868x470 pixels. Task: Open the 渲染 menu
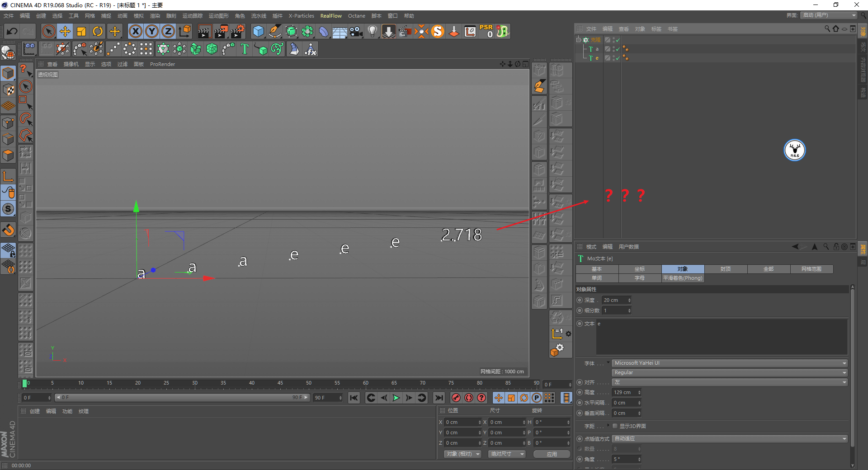[155, 16]
